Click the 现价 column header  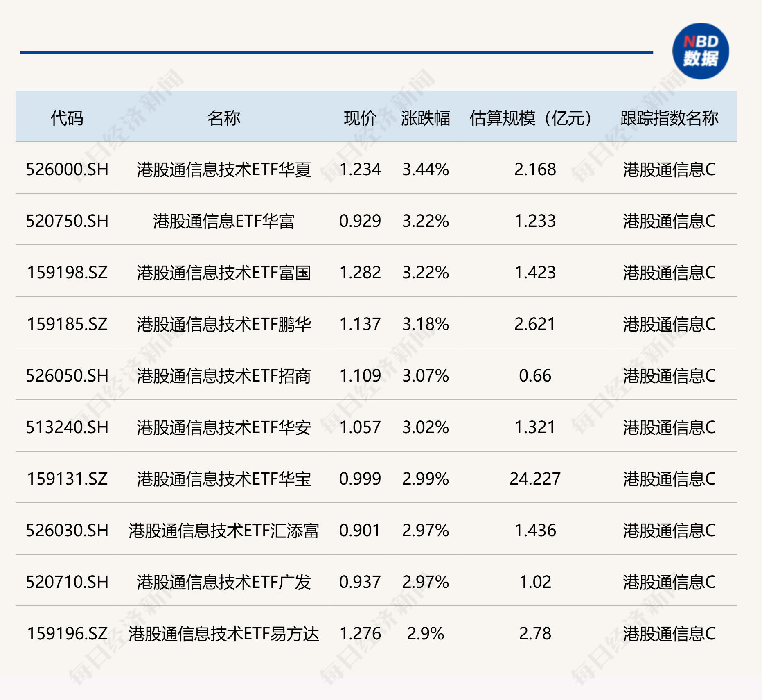point(360,118)
